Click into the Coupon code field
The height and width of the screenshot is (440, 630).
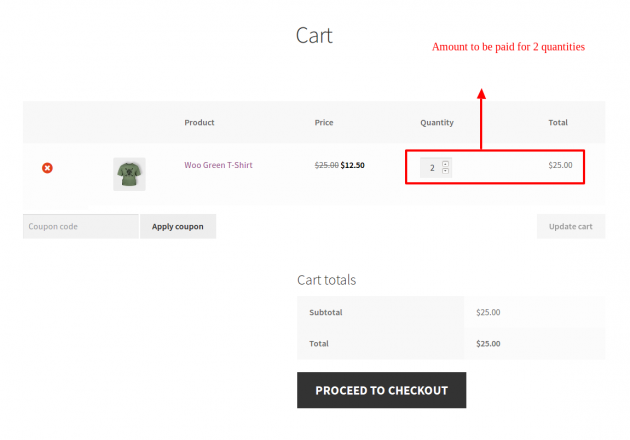pos(81,226)
